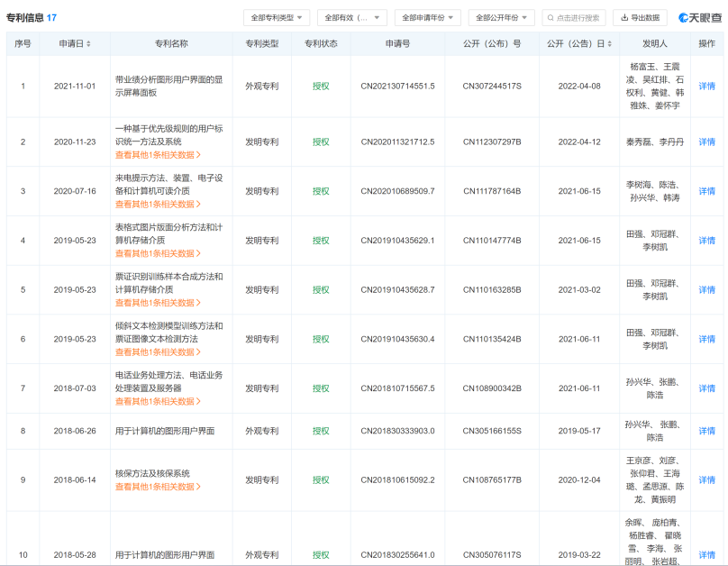This screenshot has width=728, height=566.
Task: Open 详情 for patent CN108900342B
Action: tap(706, 388)
